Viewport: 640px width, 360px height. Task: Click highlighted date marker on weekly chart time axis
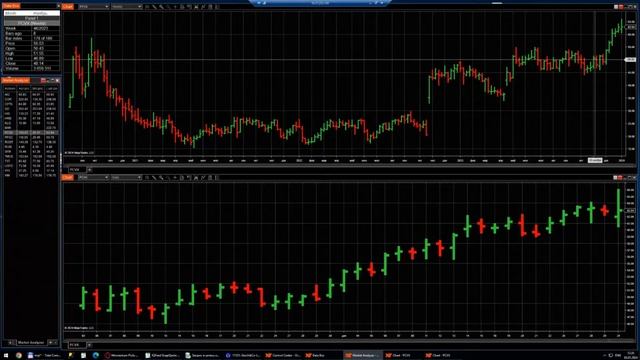(595, 160)
